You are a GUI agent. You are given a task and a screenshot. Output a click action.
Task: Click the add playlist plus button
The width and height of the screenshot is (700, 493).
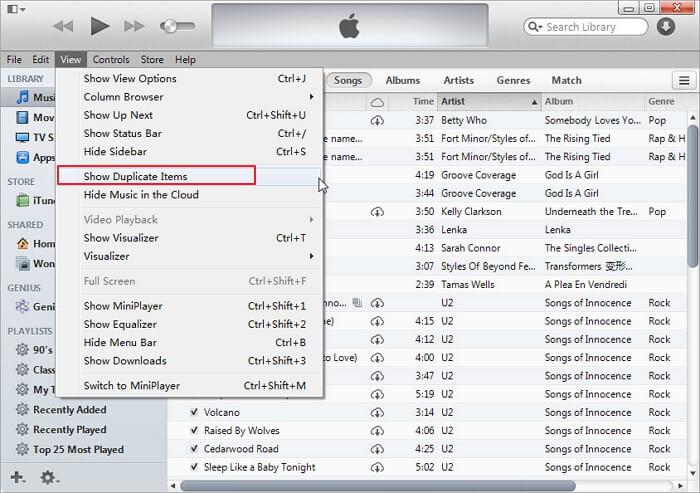coord(17,477)
